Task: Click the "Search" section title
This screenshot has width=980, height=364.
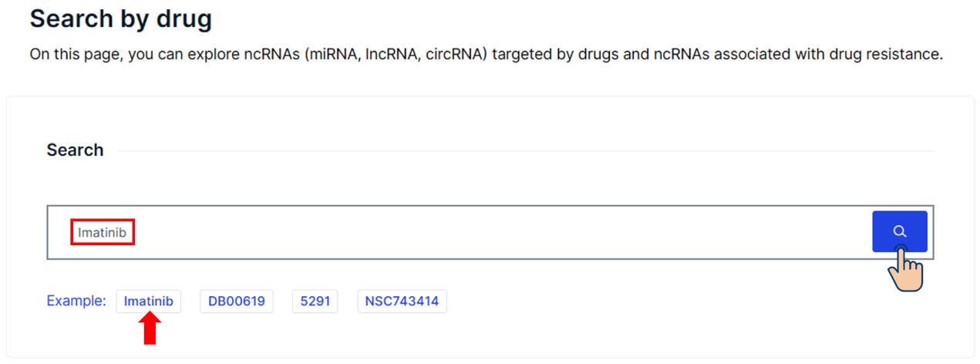Action: pos(75,150)
